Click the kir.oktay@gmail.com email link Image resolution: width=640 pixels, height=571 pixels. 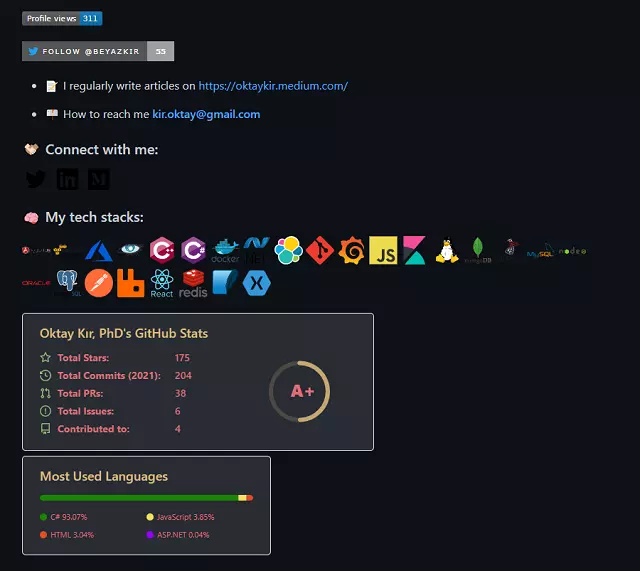pos(206,114)
